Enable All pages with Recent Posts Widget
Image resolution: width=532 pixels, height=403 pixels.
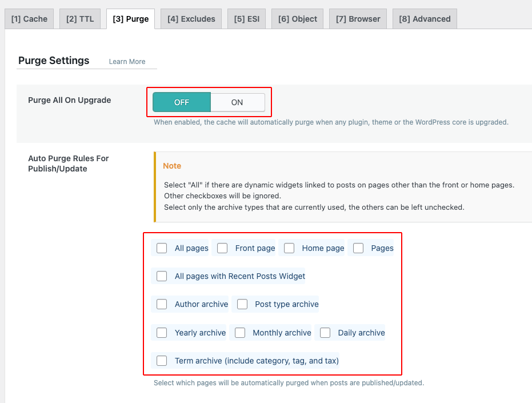[x=162, y=276]
